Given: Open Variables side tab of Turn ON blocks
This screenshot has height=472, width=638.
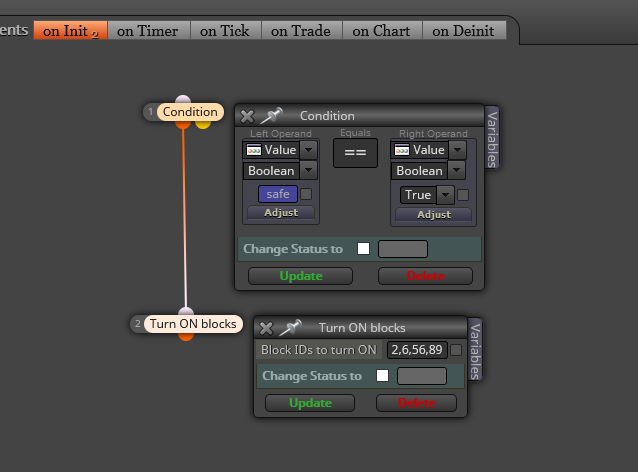Looking at the screenshot, I should (475, 351).
